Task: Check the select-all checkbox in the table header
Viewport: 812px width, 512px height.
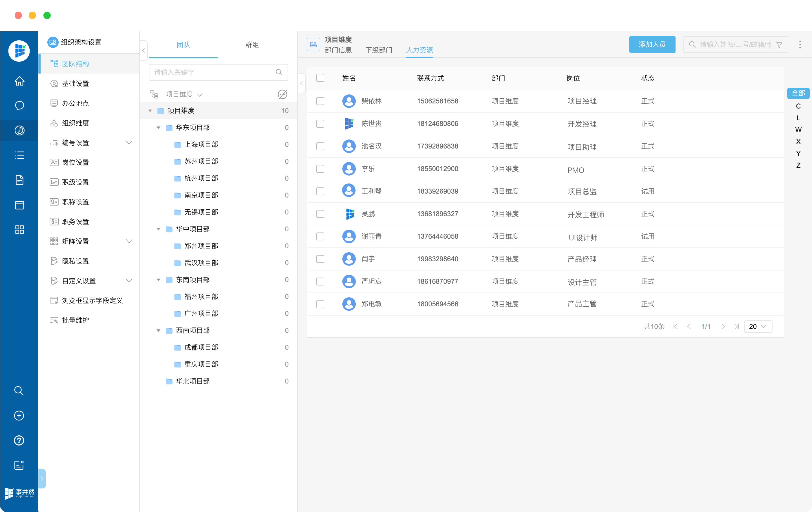Action: pos(320,78)
